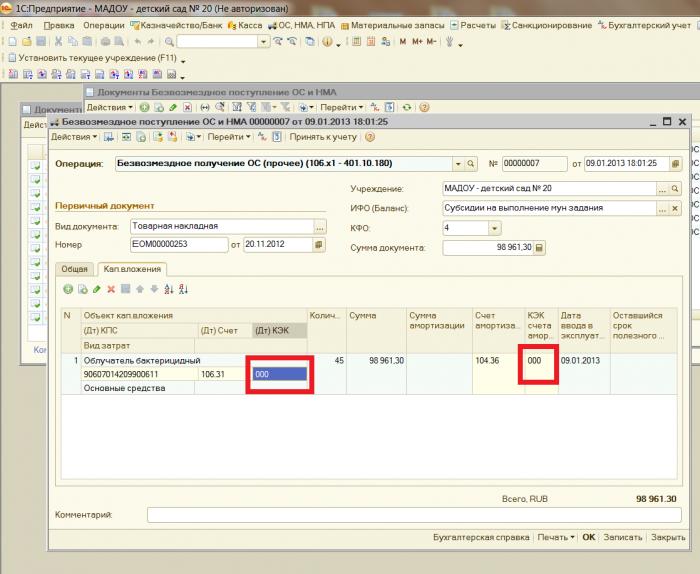The image size is (700, 574).
Task: Click the Основные средства cell
Action: tap(138, 388)
